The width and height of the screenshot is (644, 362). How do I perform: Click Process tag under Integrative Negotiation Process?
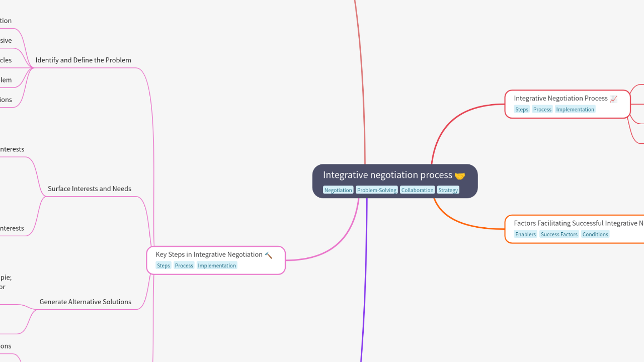tap(542, 109)
